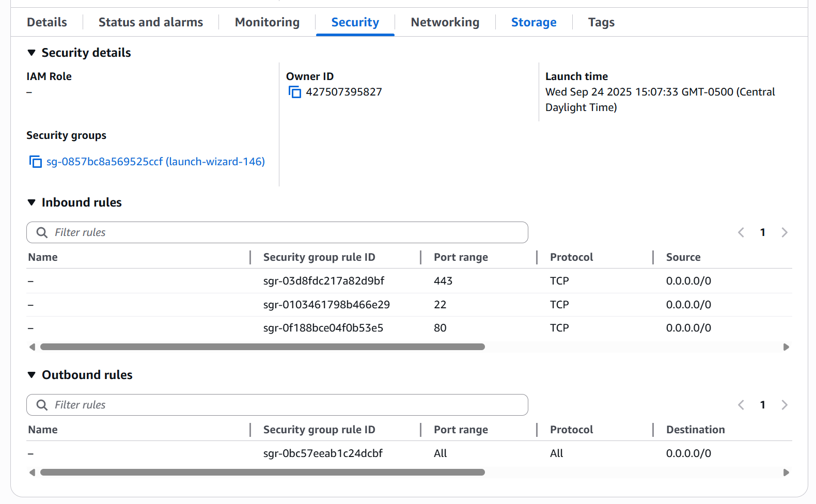Open the Status and alarms tab

coord(150,22)
